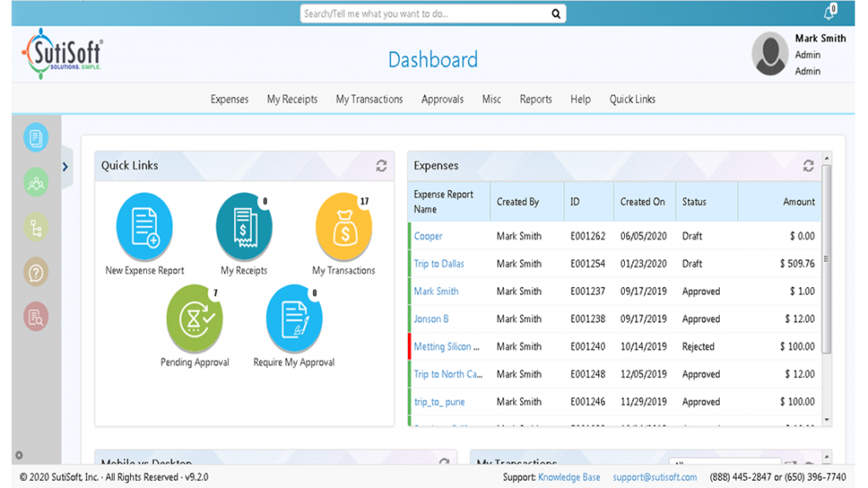Select the Expenses menu item
The width and height of the screenshot is (868, 488).
pos(229,99)
